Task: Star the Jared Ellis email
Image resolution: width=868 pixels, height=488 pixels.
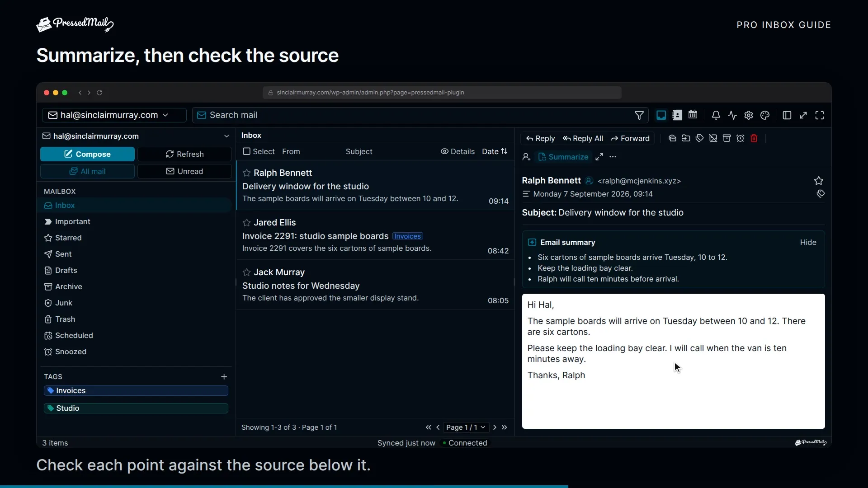Action: point(246,223)
